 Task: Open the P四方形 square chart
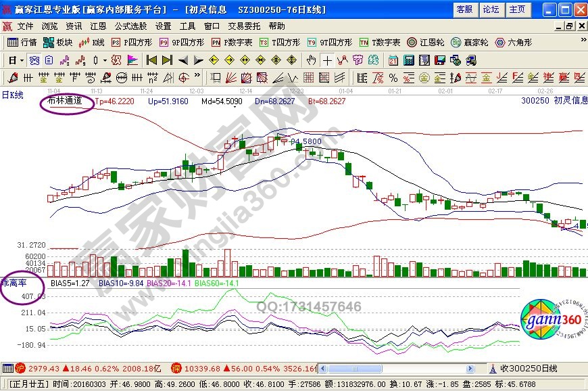132,42
